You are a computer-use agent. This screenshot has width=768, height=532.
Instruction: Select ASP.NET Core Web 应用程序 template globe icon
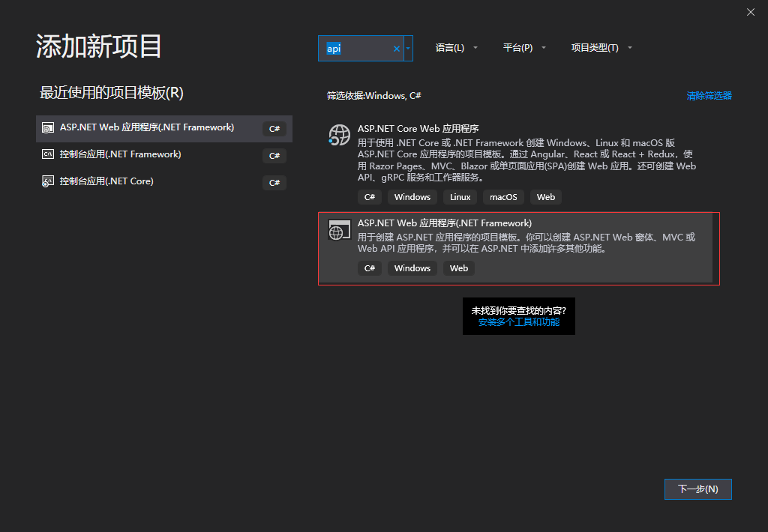pyautogui.click(x=339, y=135)
